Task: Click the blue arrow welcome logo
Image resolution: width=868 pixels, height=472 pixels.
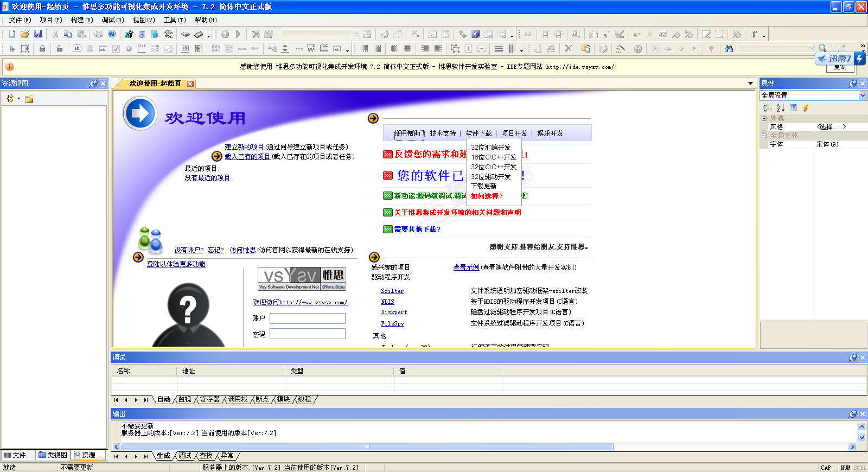Action: tap(140, 113)
